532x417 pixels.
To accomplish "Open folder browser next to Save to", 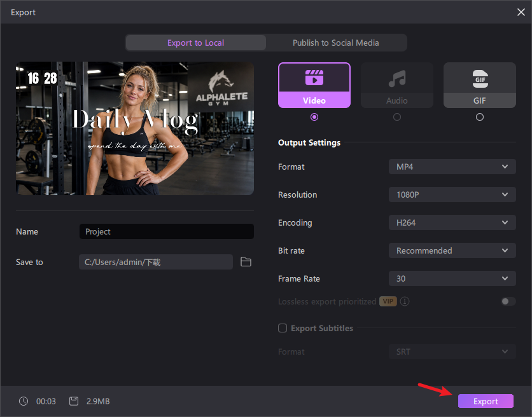I will click(246, 262).
